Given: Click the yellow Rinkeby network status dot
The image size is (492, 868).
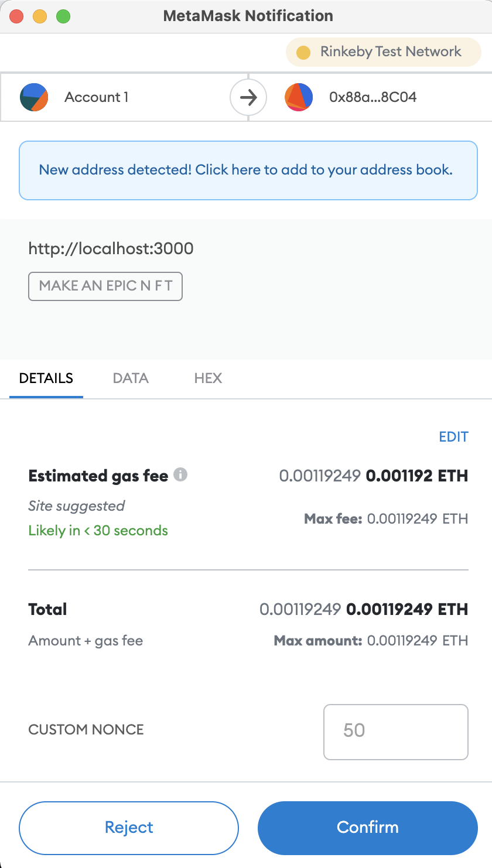Looking at the screenshot, I should point(303,52).
